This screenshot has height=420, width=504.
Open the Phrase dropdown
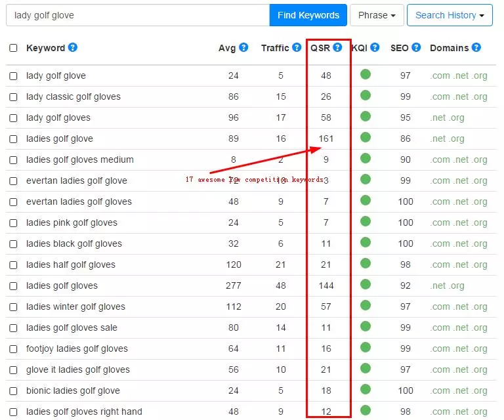coord(377,15)
